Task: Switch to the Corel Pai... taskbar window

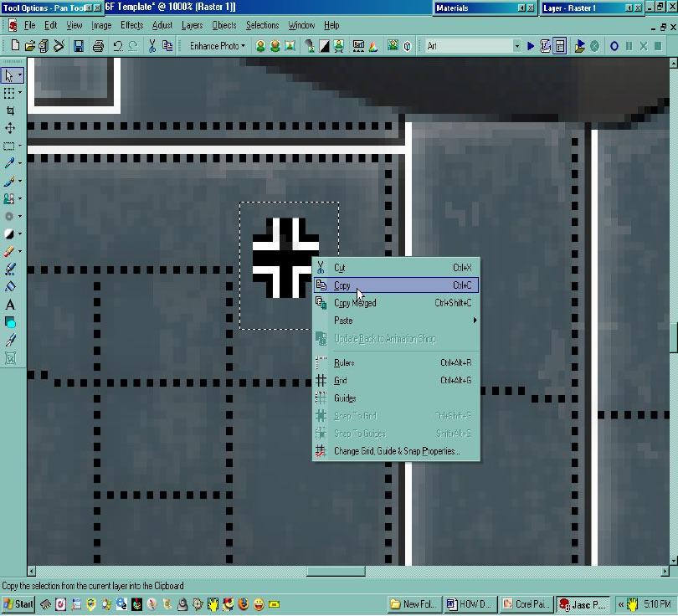Action: pyautogui.click(x=526, y=604)
